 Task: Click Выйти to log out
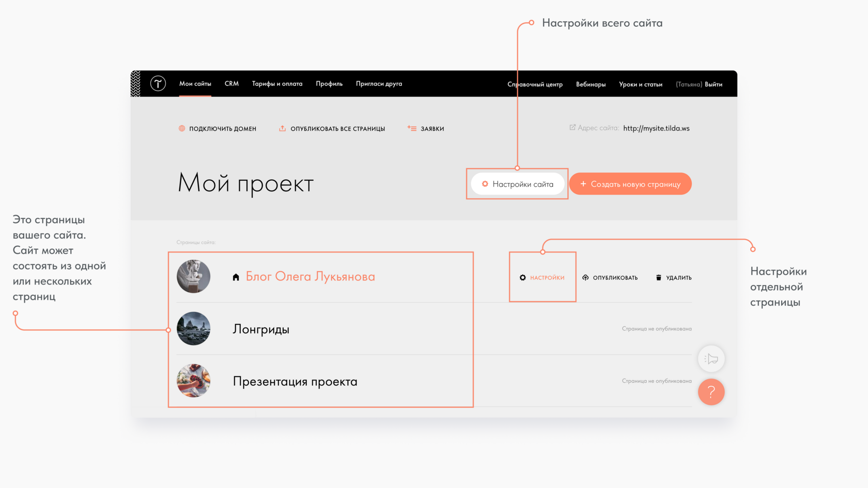[x=714, y=83]
